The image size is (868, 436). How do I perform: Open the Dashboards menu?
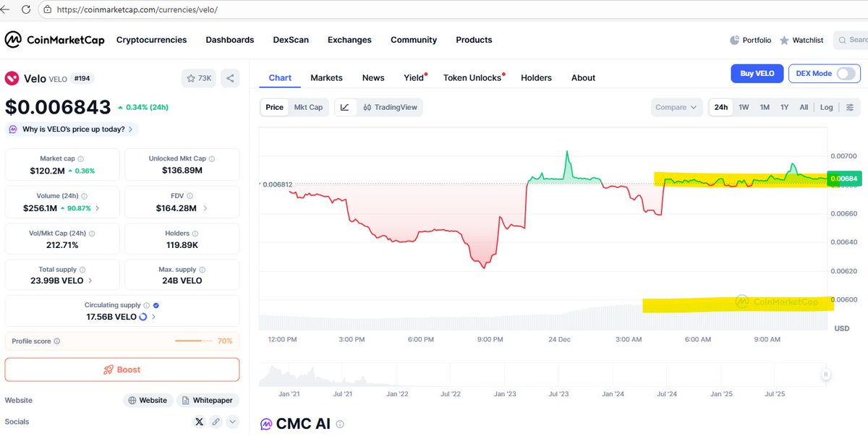(x=230, y=40)
